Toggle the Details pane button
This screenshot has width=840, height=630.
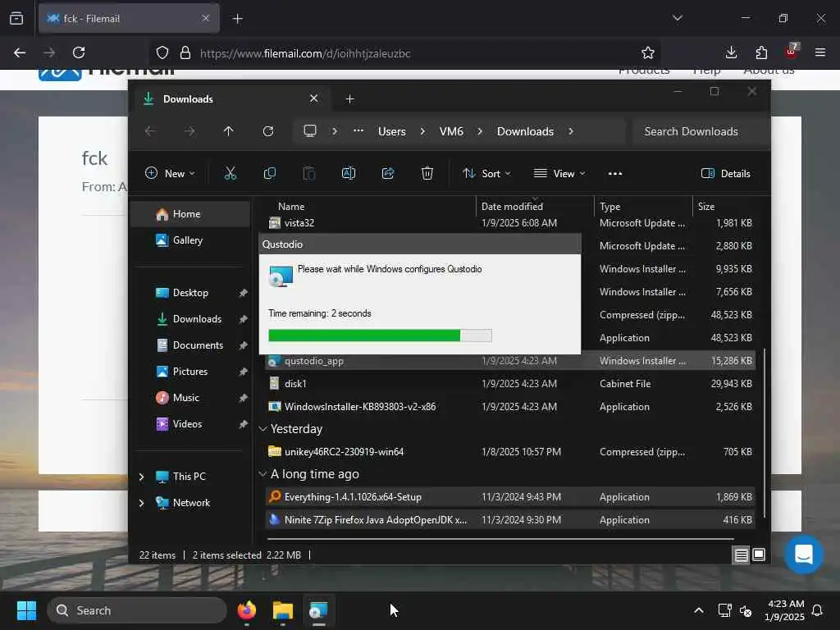click(726, 174)
